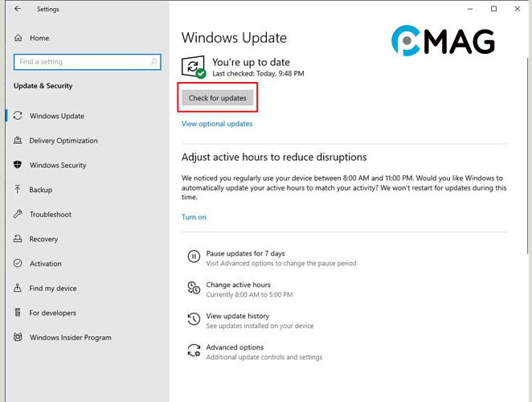Click the Advanced options gear icon
Image resolution: width=532 pixels, height=402 pixels.
point(193,351)
